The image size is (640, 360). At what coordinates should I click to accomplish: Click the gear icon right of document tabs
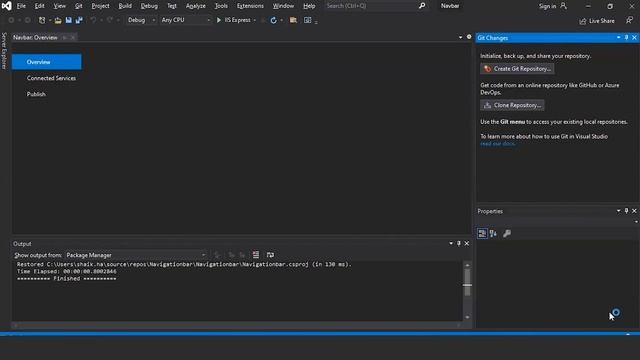coord(469,37)
